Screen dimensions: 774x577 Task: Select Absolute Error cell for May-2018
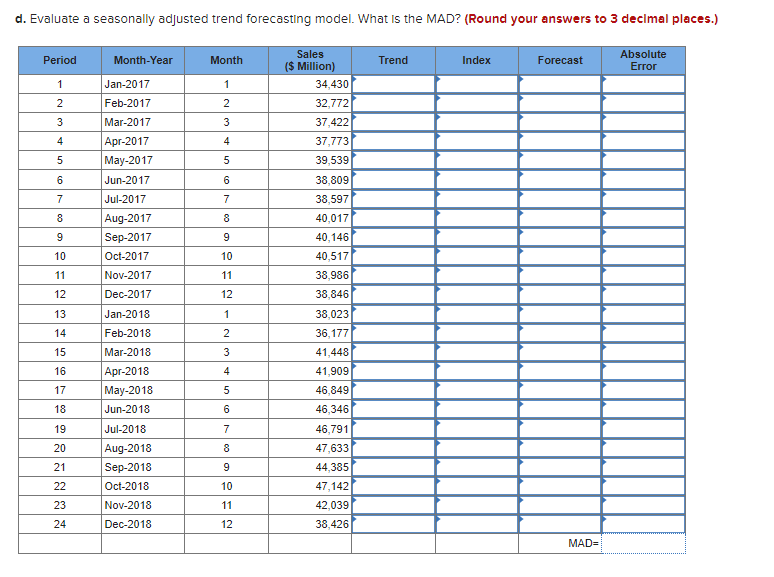(644, 390)
